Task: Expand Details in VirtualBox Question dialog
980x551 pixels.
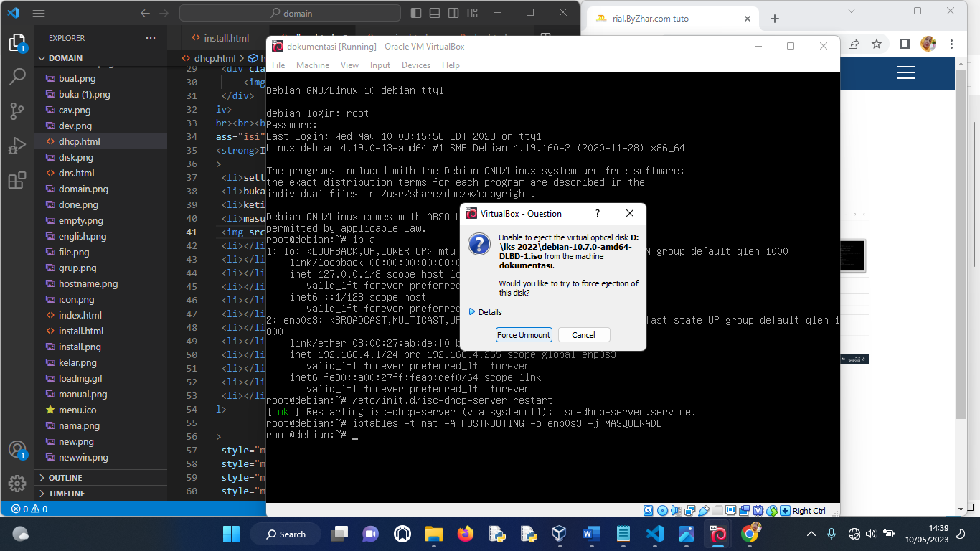Action: click(486, 312)
